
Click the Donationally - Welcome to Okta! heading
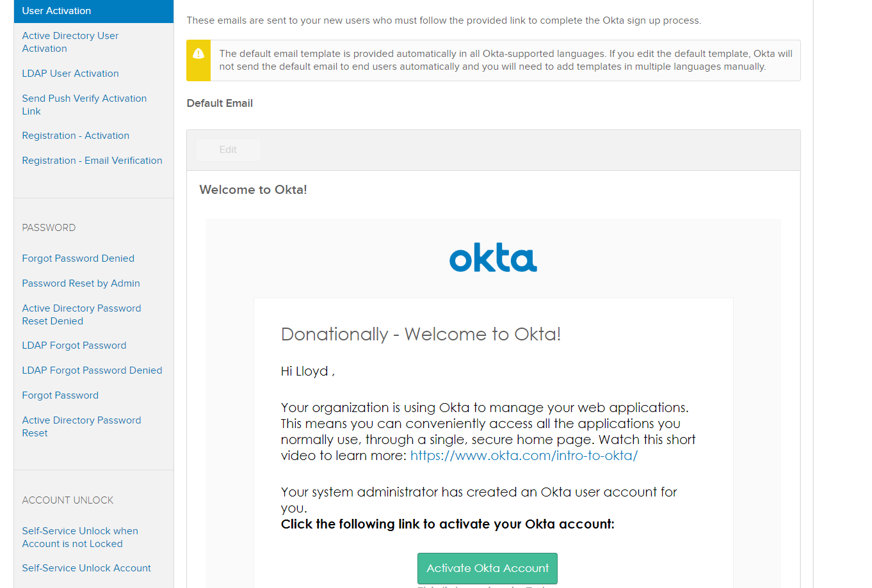421,334
